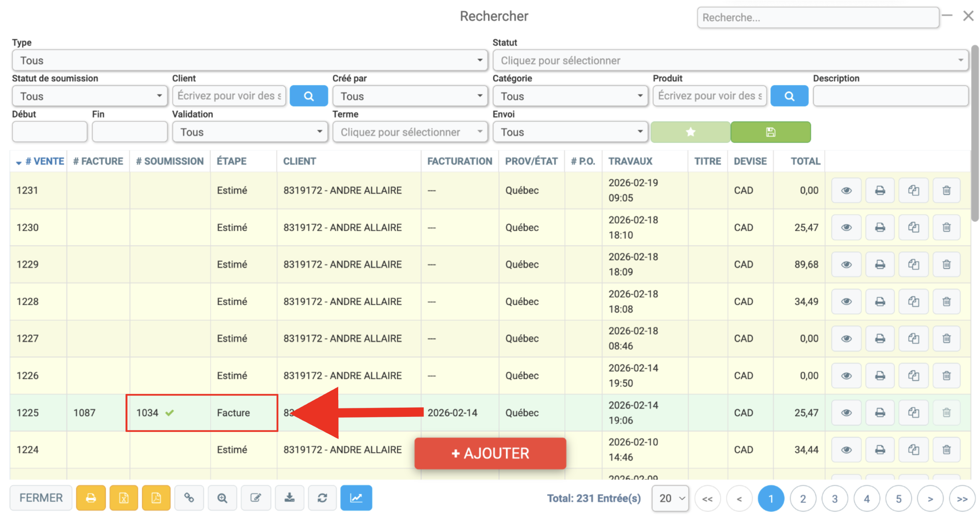Open the entries-per-page dropdown showing 20

[670, 498]
